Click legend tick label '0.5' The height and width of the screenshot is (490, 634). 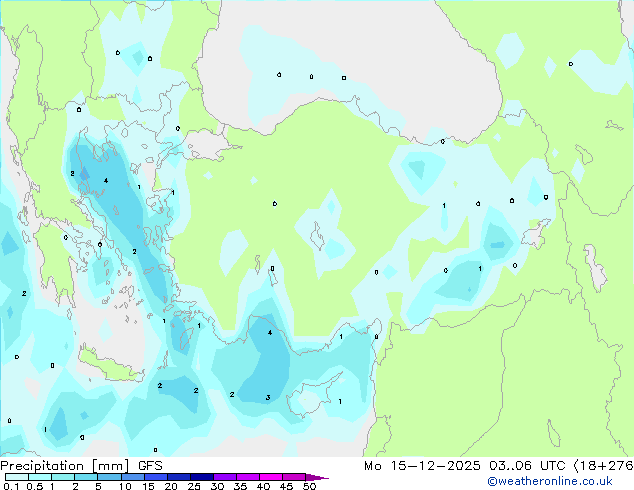click(x=35, y=486)
